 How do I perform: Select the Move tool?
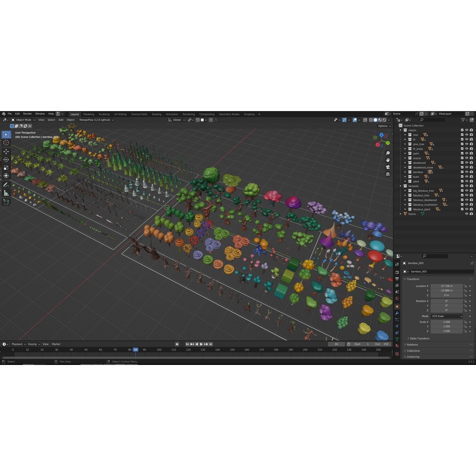tap(6, 152)
